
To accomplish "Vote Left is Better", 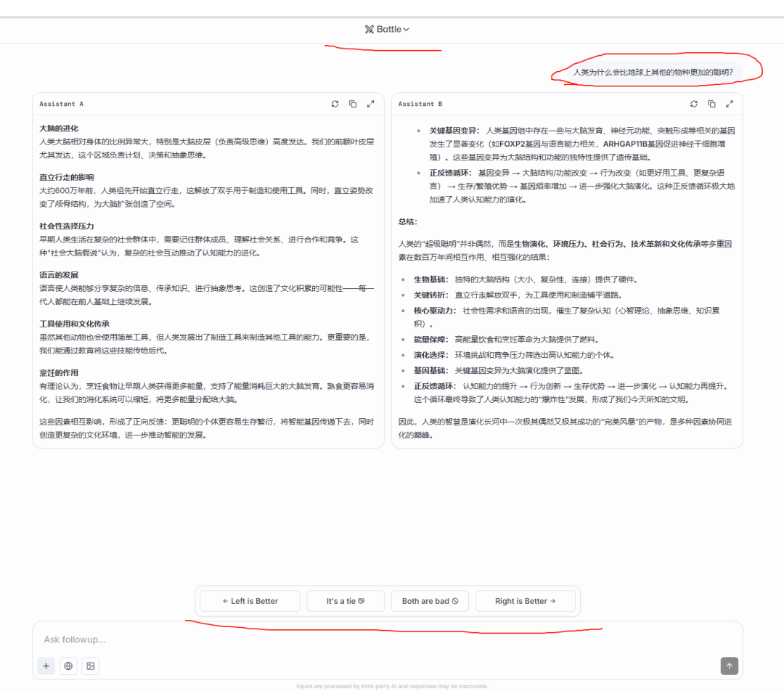I will 250,601.
